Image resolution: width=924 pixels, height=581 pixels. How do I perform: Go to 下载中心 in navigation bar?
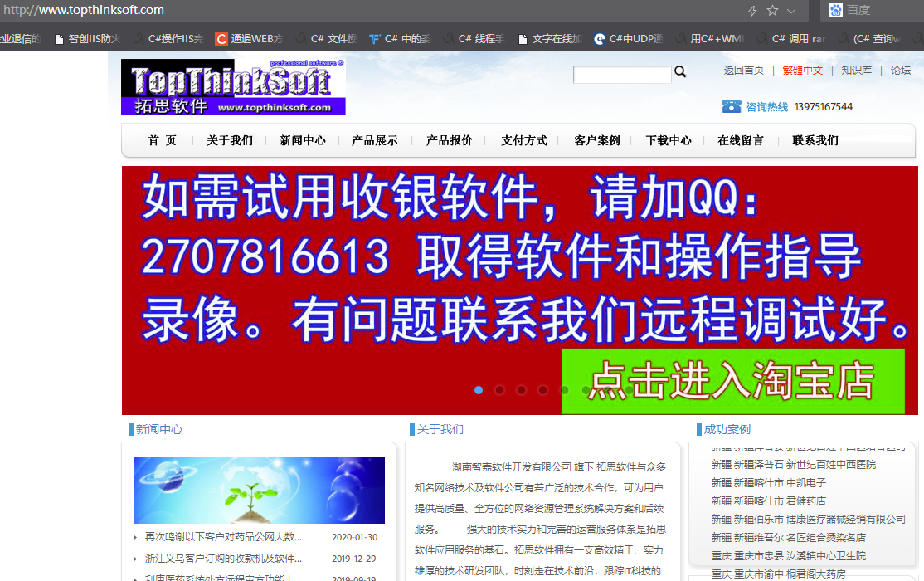pyautogui.click(x=669, y=140)
